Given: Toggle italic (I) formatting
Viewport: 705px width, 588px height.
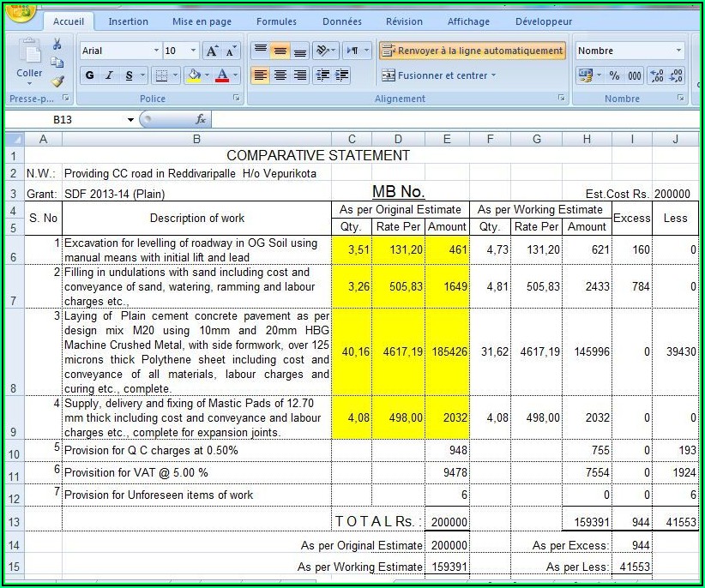Looking at the screenshot, I should [109, 75].
